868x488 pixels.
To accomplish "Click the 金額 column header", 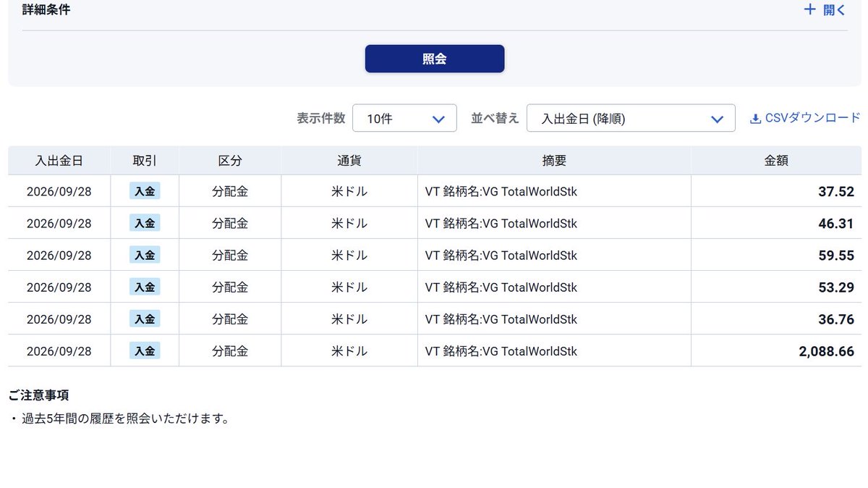I will pyautogui.click(x=776, y=161).
